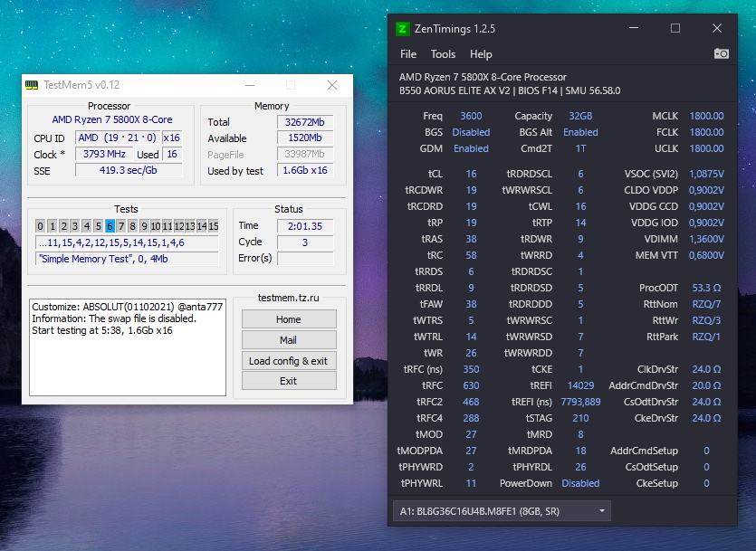Image resolution: width=756 pixels, height=551 pixels.
Task: Click the RttWr value RZQ/3
Action: tap(706, 320)
